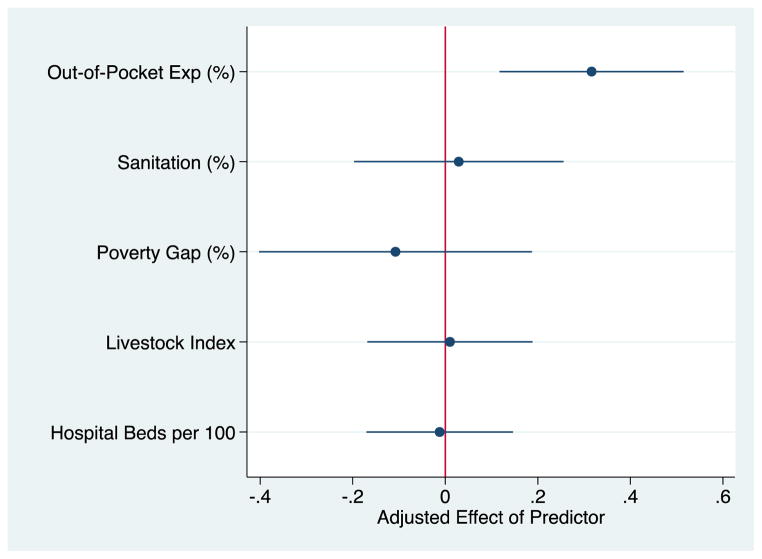This screenshot has width=762, height=559.
Task: Select the .4 x-axis tick label
Action: click(x=631, y=496)
